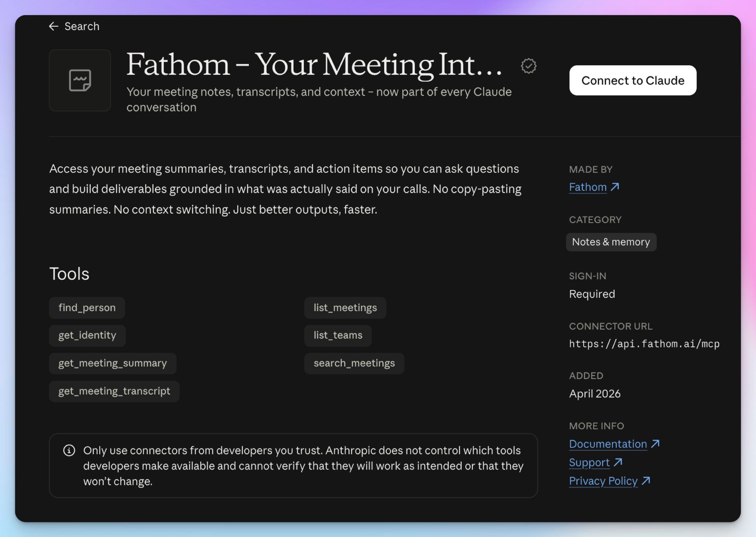
Task: Select the get_meeting_transcript tool chip
Action: (x=114, y=391)
